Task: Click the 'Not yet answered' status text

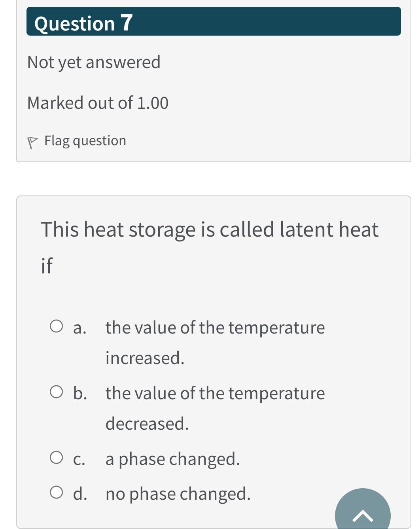Action: pos(94,63)
